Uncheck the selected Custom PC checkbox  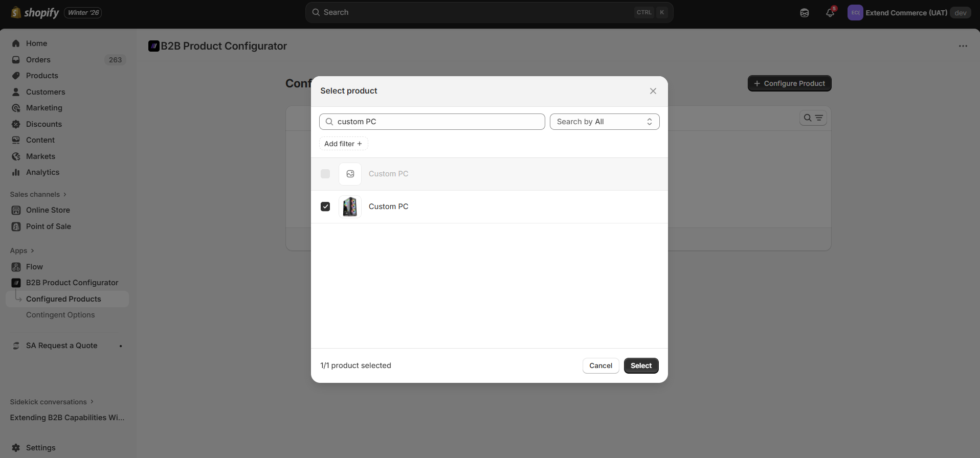tap(325, 207)
